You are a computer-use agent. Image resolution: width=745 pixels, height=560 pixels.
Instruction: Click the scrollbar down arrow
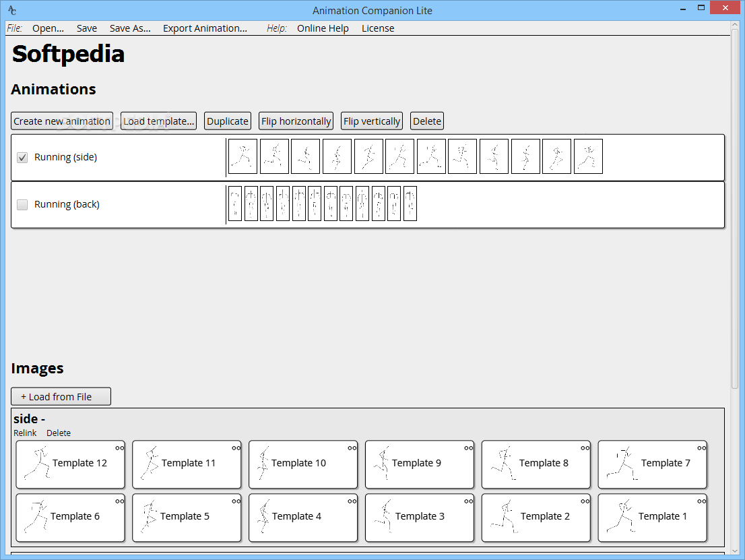[x=736, y=551]
